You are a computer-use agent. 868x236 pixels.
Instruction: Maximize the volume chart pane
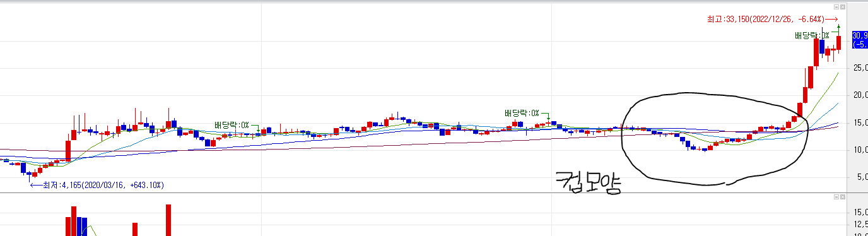tap(836, 198)
